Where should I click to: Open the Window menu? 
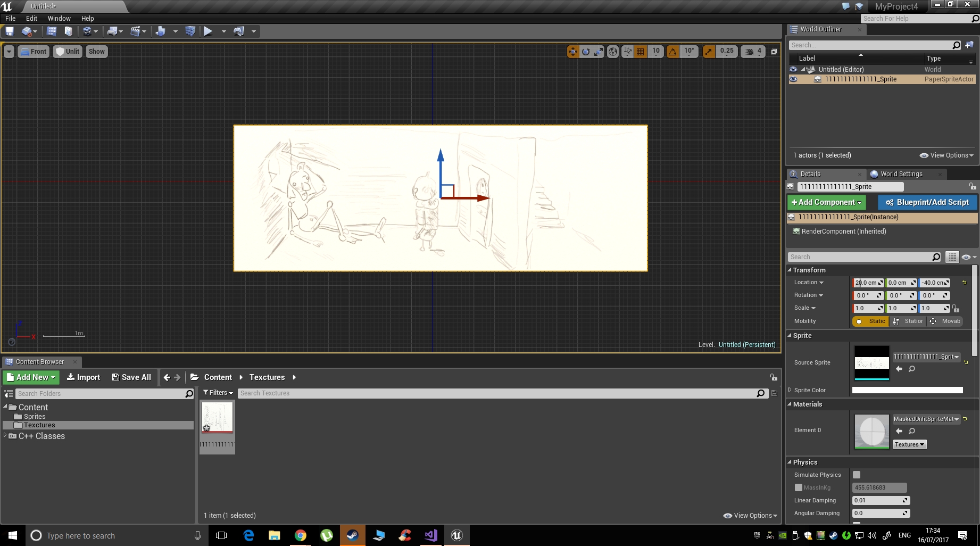click(x=59, y=18)
